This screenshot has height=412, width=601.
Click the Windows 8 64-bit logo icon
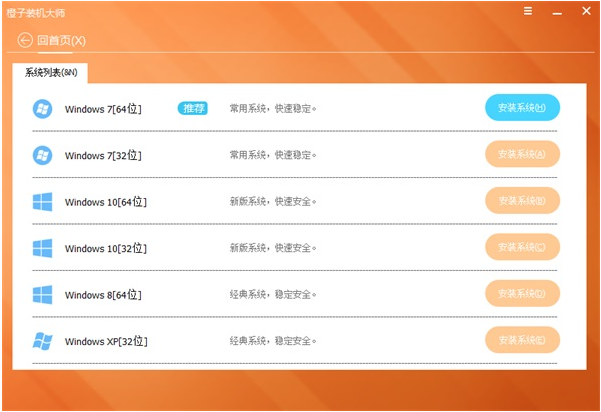[x=42, y=294]
